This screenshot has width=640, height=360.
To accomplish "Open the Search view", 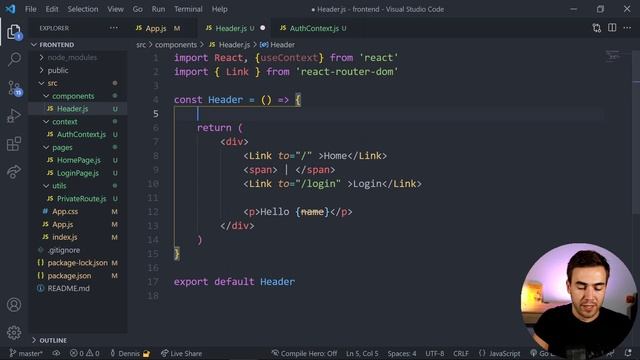I will tap(14, 60).
